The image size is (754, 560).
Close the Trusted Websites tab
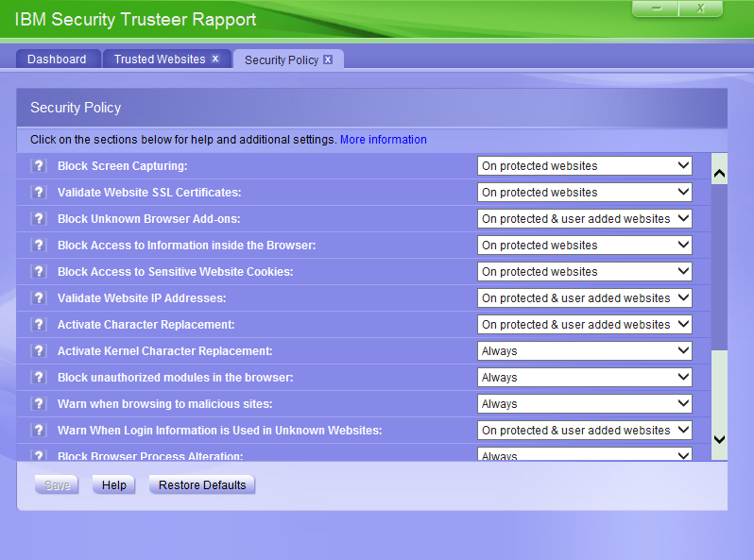click(x=215, y=59)
